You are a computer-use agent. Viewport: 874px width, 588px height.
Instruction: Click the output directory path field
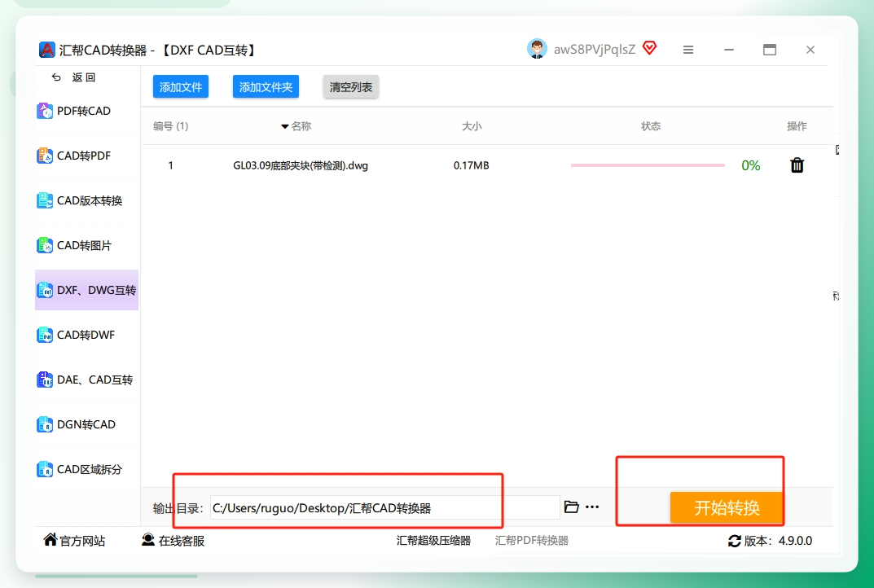pyautogui.click(x=384, y=507)
